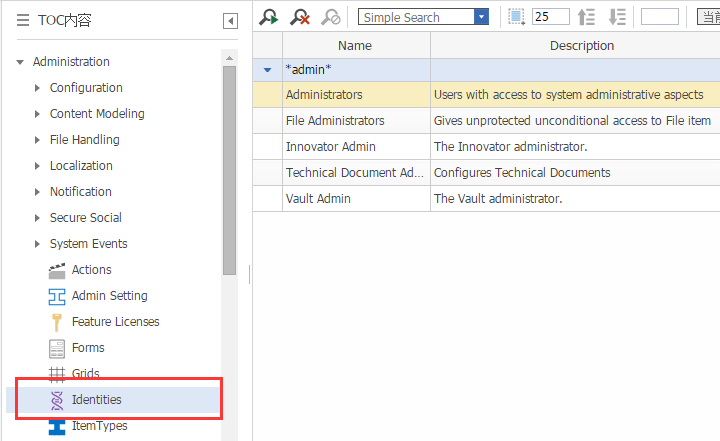Sort grid by Name column header
720x441 pixels.
[355, 45]
